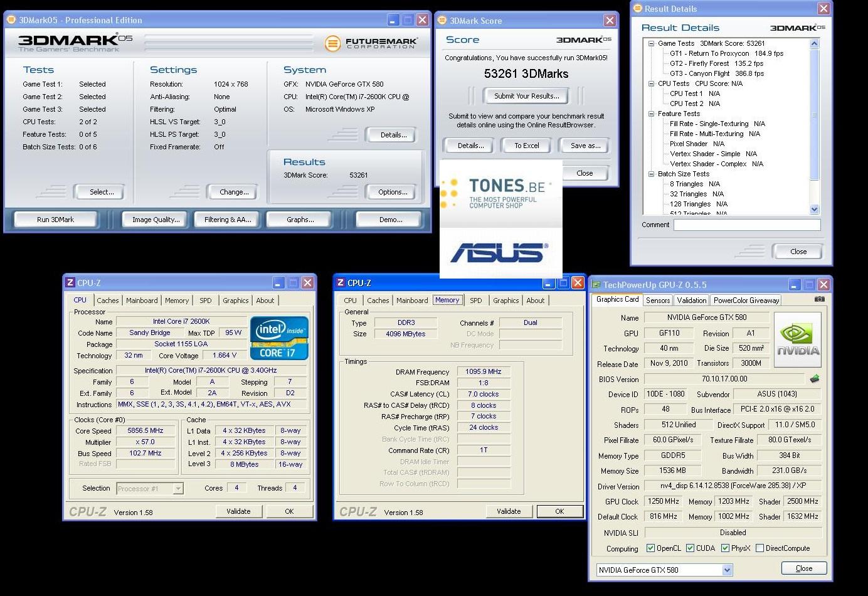
Task: Collapse the Feature Tests tree node
Action: point(651,114)
